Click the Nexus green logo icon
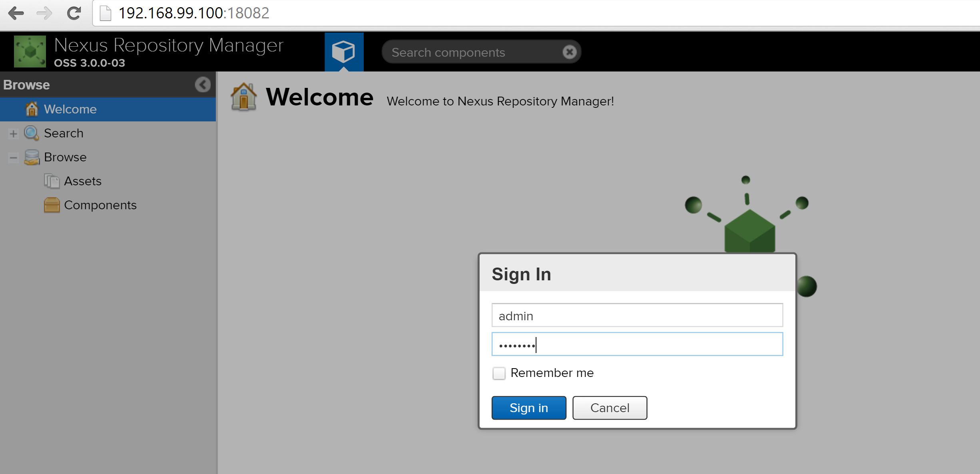Viewport: 980px width, 474px height. tap(30, 52)
